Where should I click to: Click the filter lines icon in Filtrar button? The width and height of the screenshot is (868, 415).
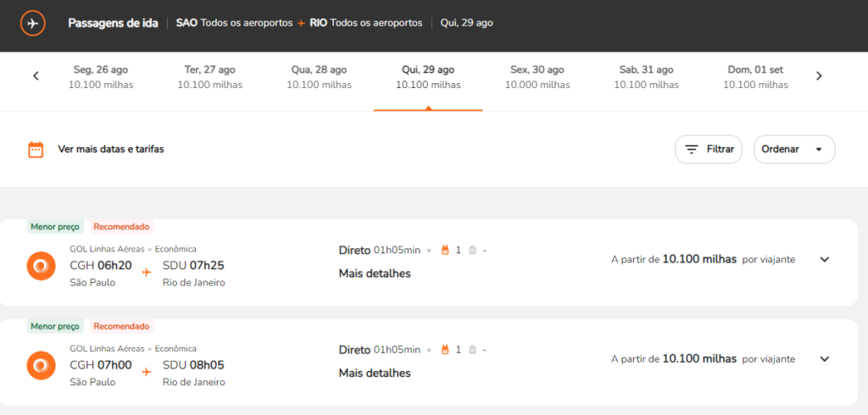click(692, 149)
